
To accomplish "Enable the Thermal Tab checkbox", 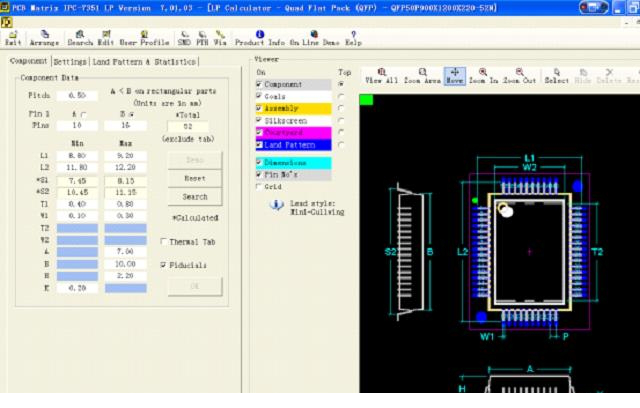I will tap(164, 242).
